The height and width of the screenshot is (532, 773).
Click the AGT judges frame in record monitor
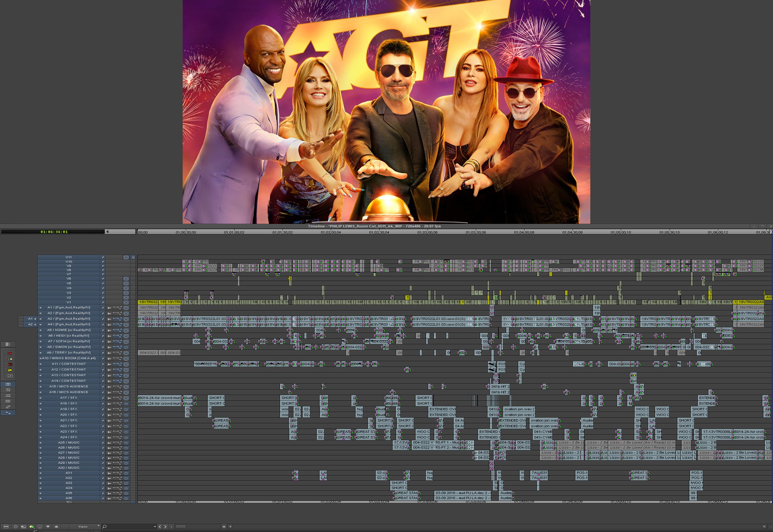pyautogui.click(x=386, y=112)
